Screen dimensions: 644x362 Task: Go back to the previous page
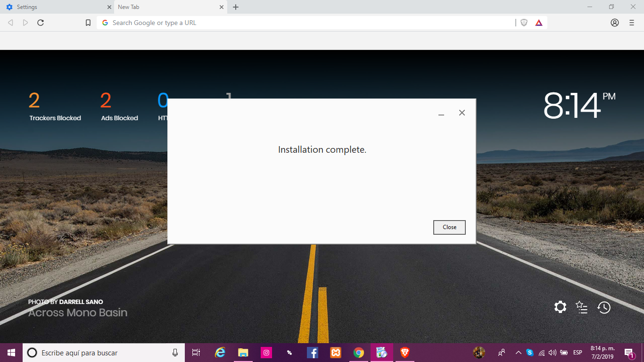tap(10, 23)
